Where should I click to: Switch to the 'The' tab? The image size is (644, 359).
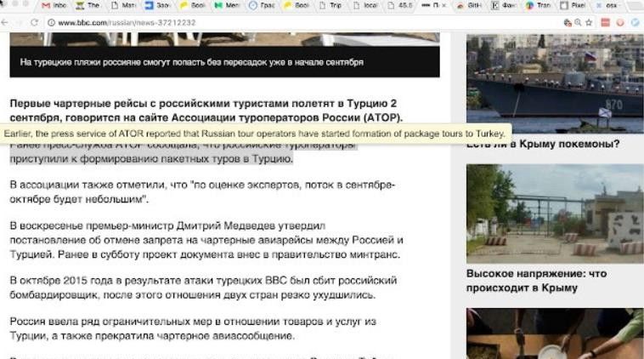[88, 5]
